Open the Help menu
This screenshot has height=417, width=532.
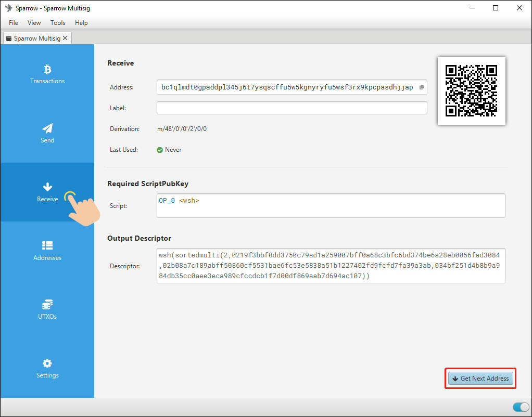(81, 23)
